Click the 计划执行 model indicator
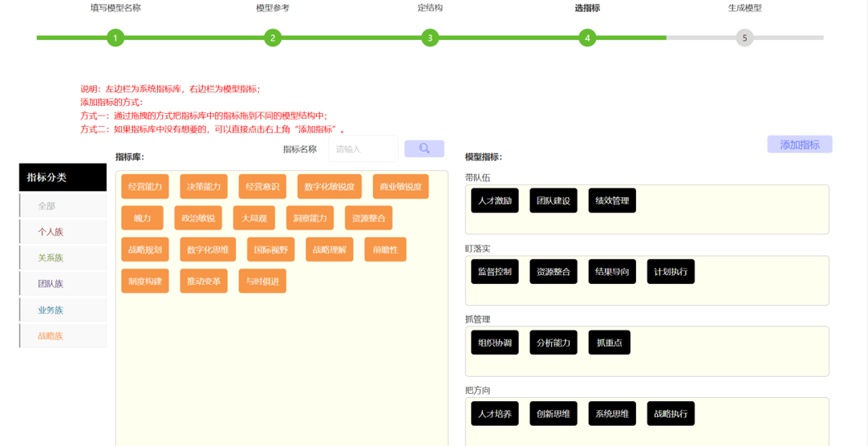Screen dimensions: 868x446 point(671,272)
